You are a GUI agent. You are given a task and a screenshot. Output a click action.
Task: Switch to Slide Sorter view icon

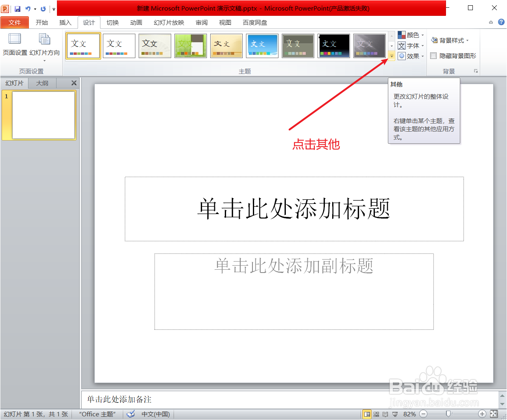pos(376,414)
